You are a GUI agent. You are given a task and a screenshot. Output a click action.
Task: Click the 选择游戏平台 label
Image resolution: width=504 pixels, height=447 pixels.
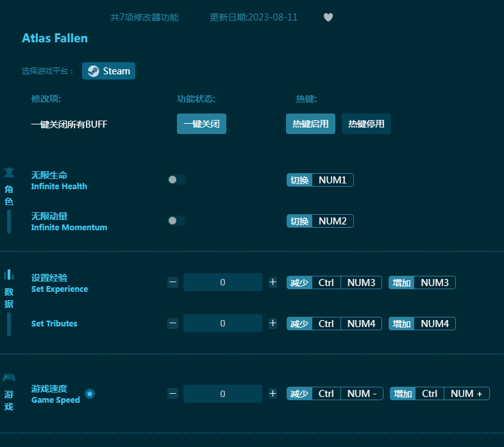47,71
